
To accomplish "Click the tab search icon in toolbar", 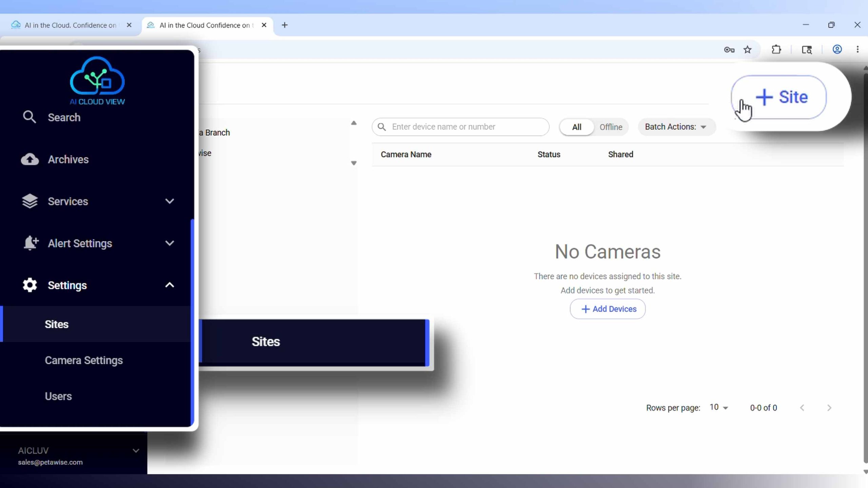I will click(807, 50).
